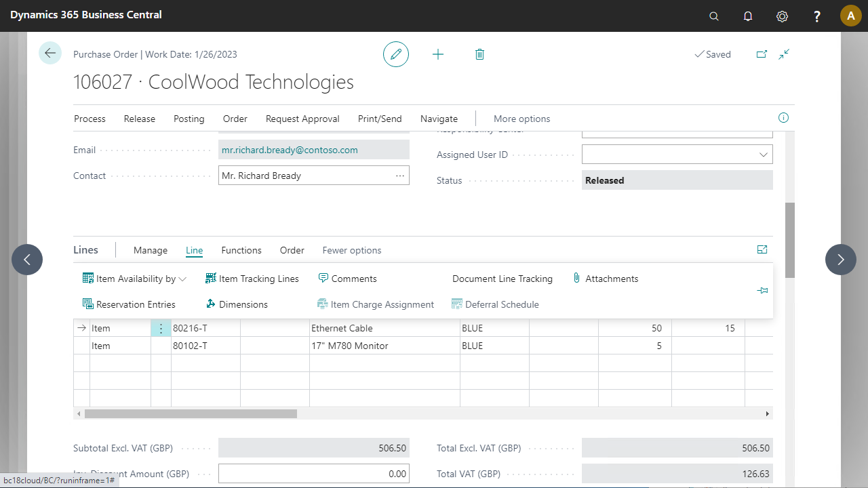Click quantity 50 cell
Screen dimensions: 868x488
635,328
